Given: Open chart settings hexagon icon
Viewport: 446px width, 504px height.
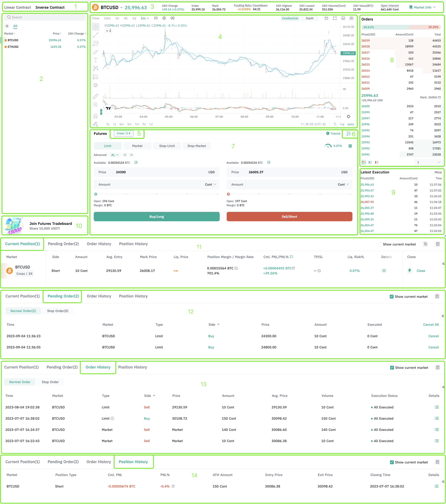Looking at the screenshot, I should click(x=164, y=18).
